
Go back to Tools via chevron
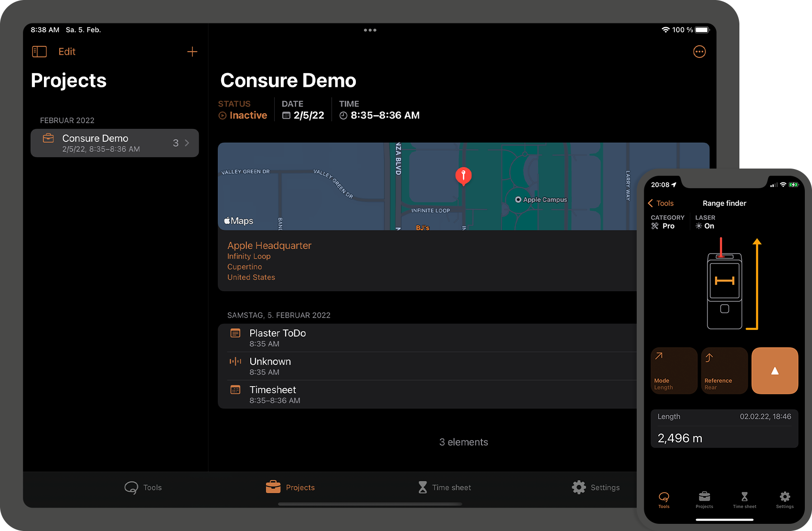point(661,203)
